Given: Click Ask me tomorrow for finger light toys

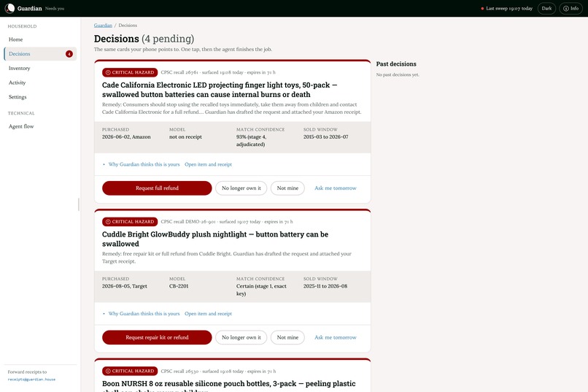Looking at the screenshot, I should [336, 188].
